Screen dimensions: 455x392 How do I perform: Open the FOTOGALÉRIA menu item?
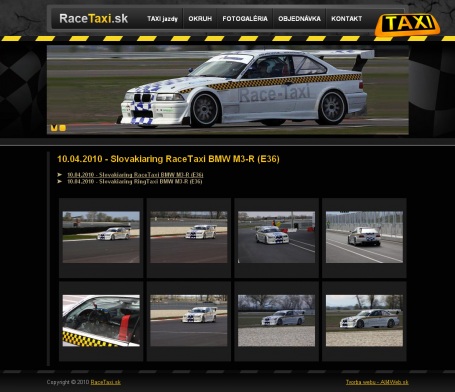pyautogui.click(x=245, y=19)
